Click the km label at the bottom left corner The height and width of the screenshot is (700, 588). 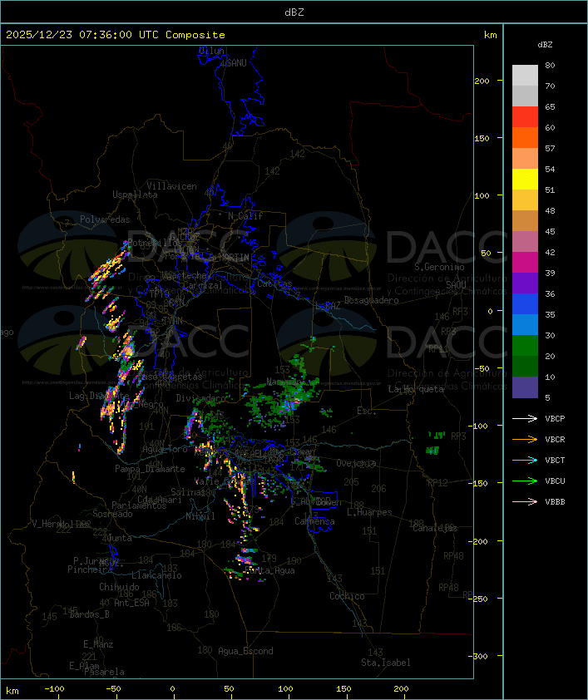pos(12,691)
